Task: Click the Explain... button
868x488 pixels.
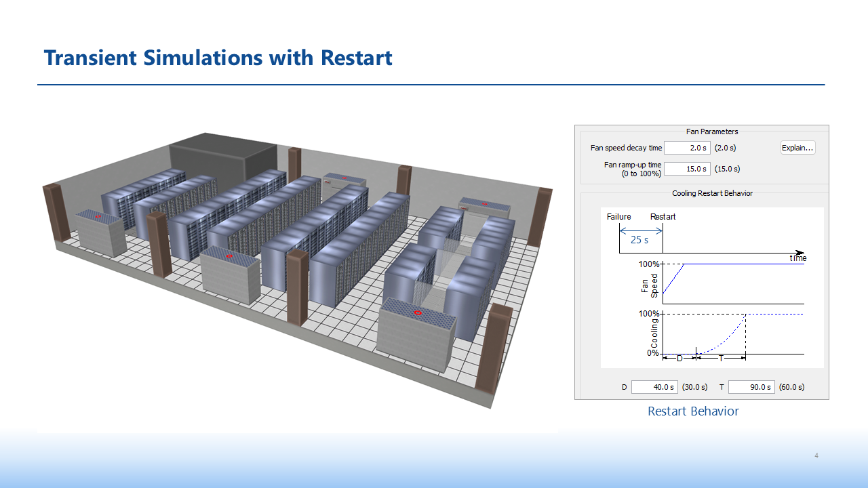Action: point(797,148)
